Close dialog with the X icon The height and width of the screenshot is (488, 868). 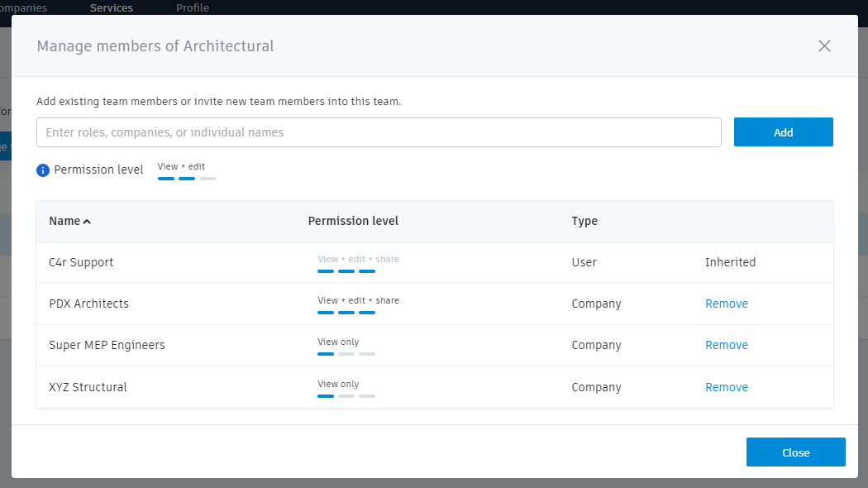tap(824, 46)
